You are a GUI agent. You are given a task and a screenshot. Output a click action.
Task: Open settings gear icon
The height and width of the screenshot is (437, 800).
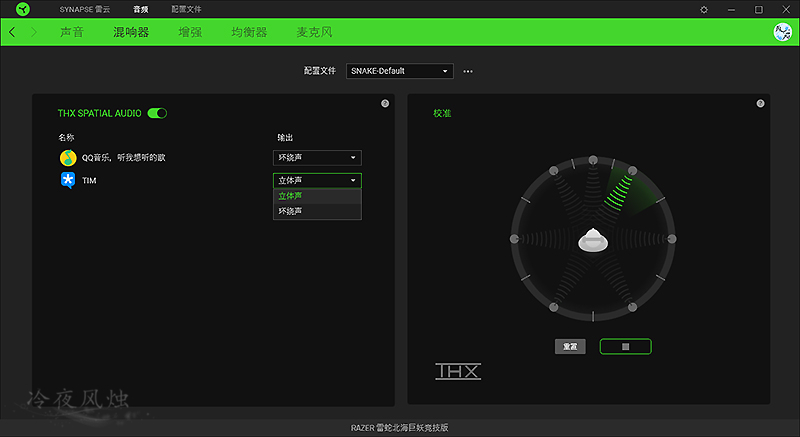704,9
